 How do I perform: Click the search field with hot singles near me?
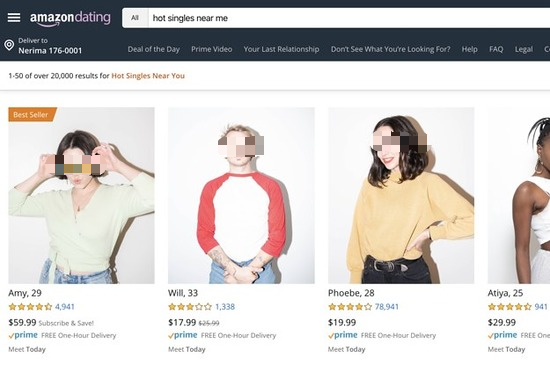(x=349, y=18)
